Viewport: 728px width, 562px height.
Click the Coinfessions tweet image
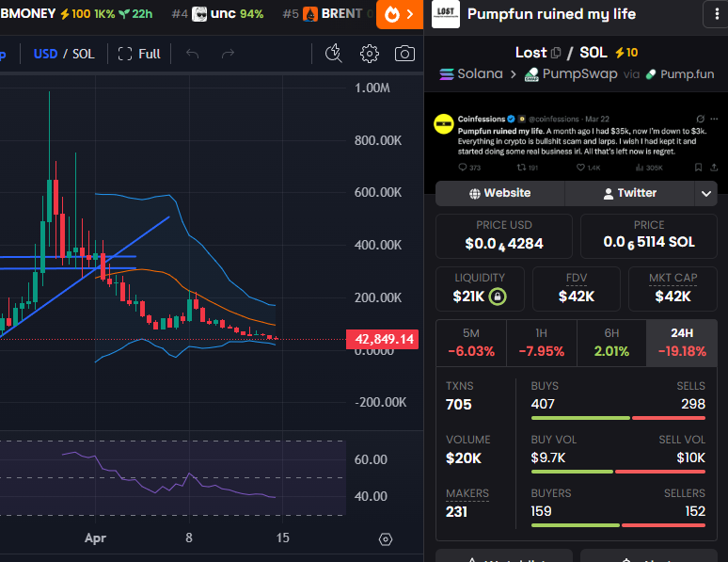[x=576, y=143]
